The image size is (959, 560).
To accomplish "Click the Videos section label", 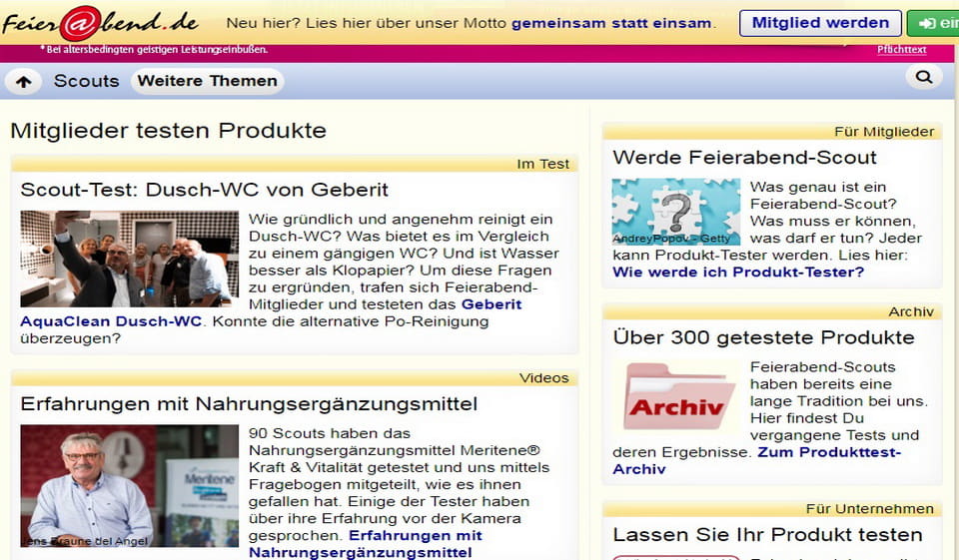I will tap(543, 377).
